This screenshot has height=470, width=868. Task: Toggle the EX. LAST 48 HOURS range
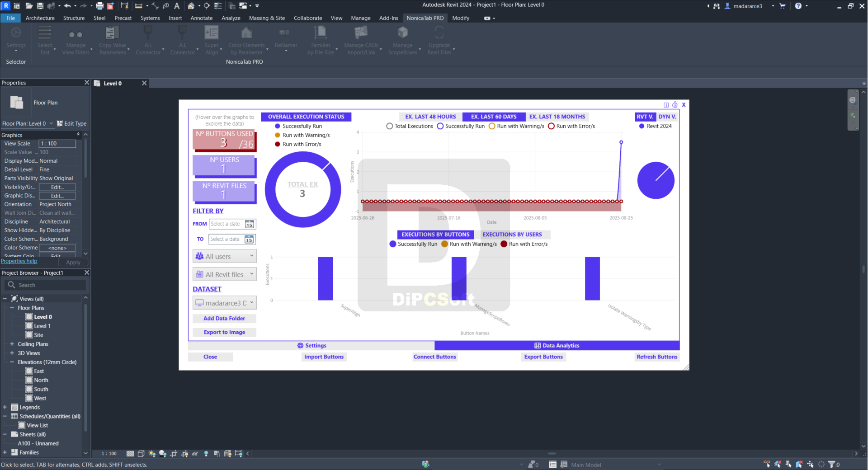click(430, 117)
